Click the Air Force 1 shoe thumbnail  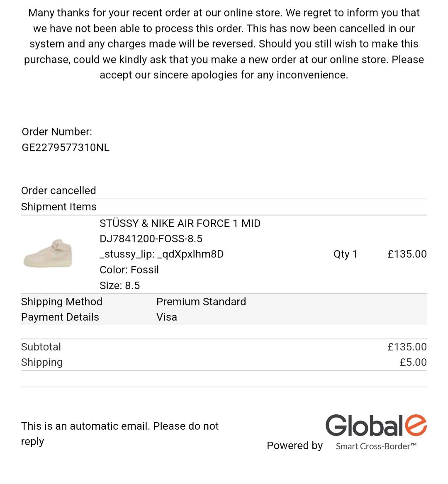(x=48, y=253)
